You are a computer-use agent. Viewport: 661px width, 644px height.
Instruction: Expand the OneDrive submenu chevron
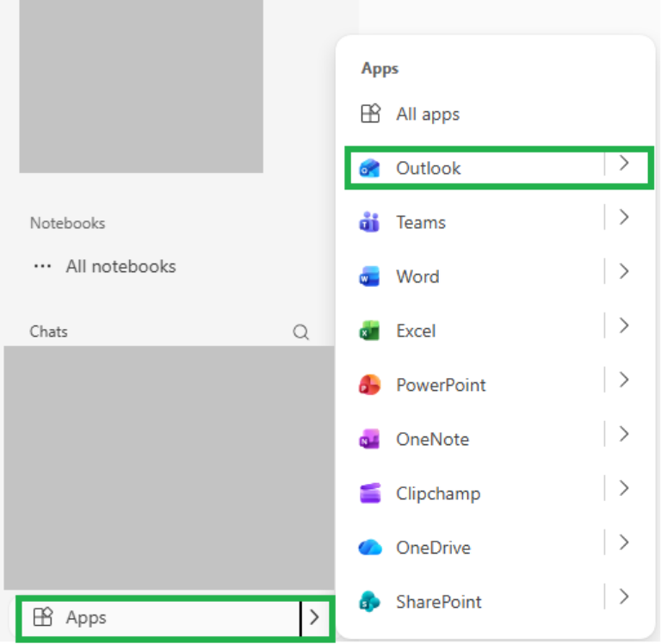(624, 542)
